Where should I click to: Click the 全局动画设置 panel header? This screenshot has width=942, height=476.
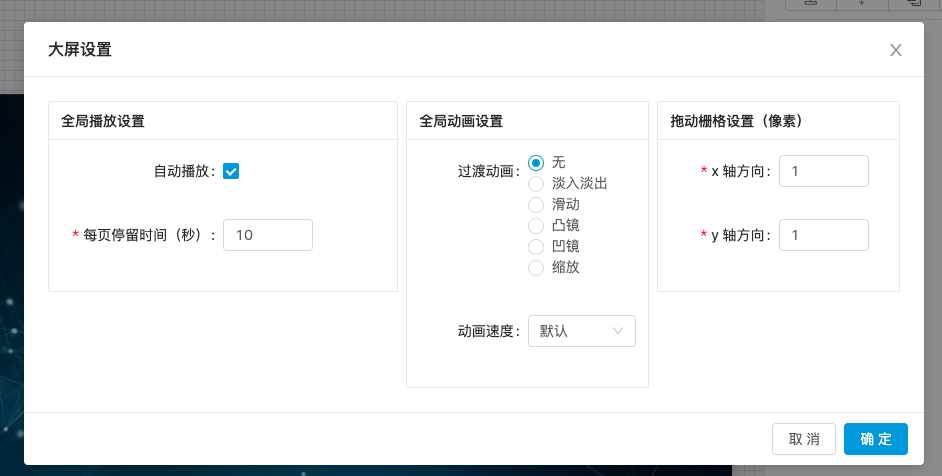pos(461,121)
